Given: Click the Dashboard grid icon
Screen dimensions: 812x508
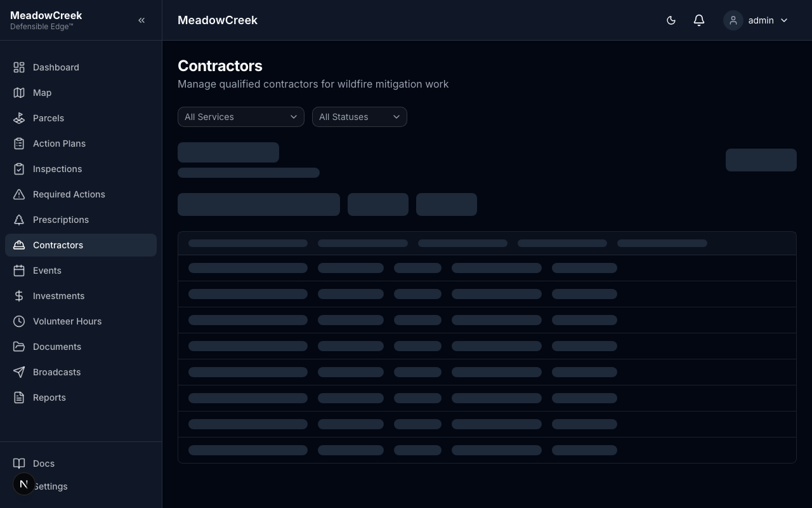Looking at the screenshot, I should [19, 67].
